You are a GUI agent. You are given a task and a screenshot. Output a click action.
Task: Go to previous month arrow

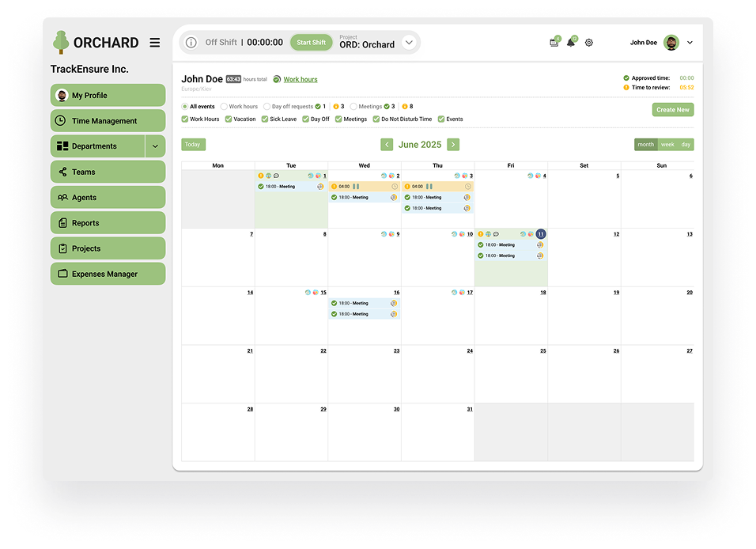tap(387, 145)
